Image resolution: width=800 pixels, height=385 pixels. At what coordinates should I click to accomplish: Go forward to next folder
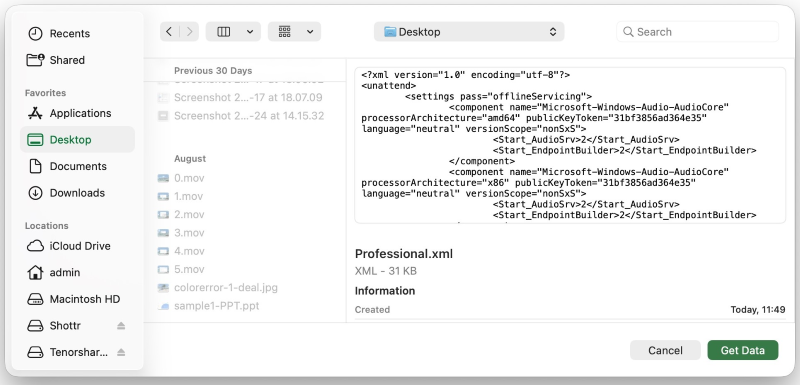(x=189, y=32)
